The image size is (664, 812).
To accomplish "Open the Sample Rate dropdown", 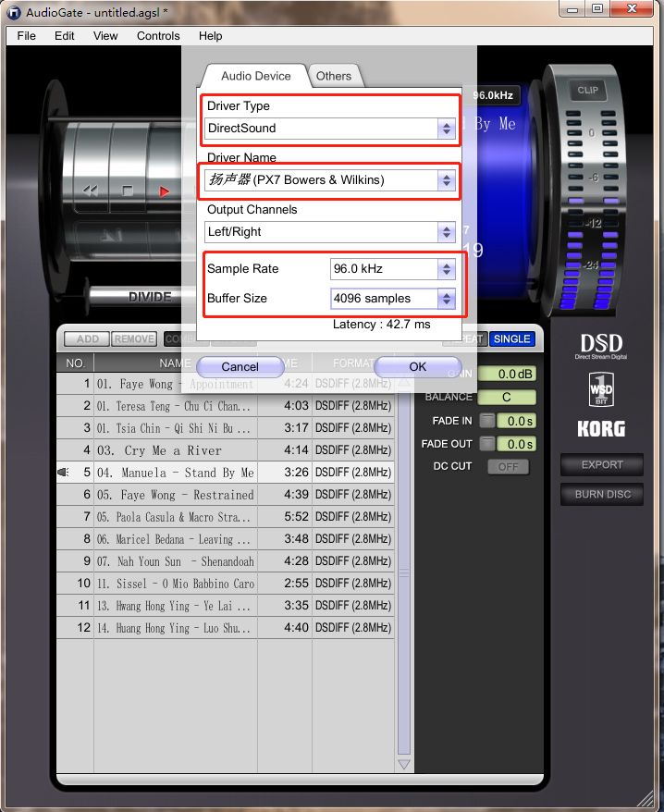I will [x=393, y=269].
